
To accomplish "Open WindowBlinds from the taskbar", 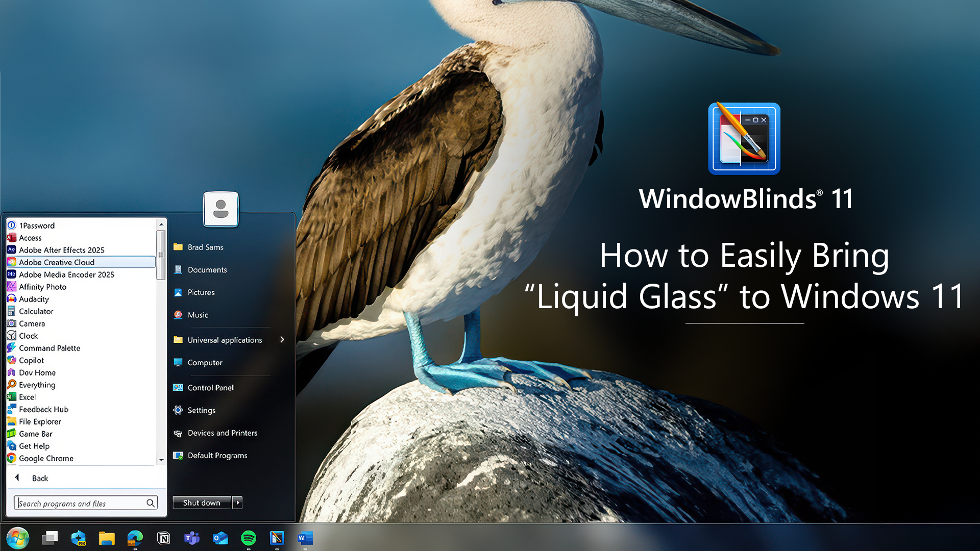I will point(277,538).
